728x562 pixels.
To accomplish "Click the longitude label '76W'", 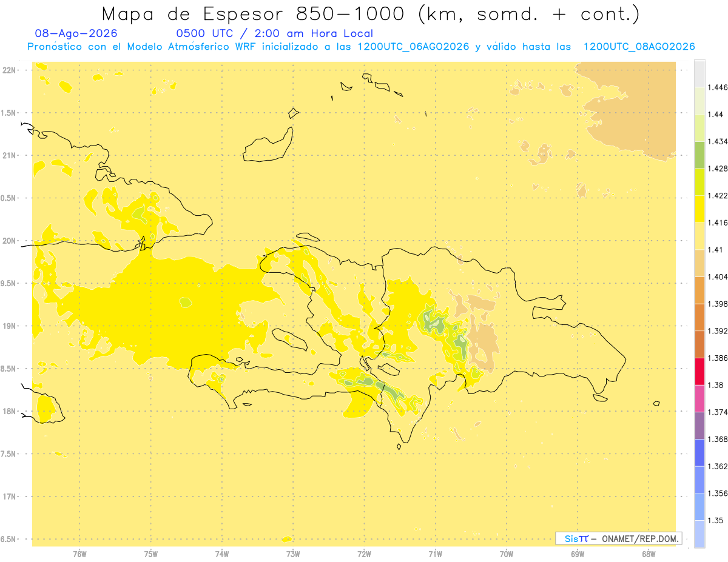I will [x=79, y=554].
